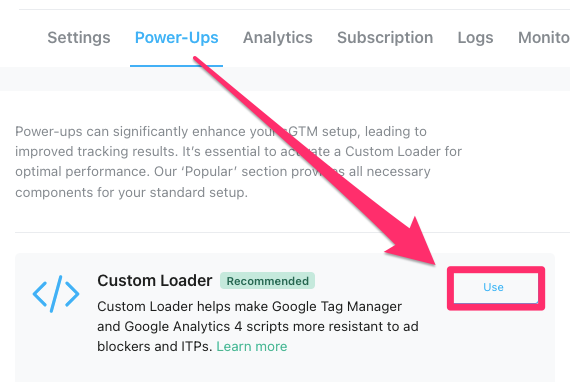Follow the green Learn more link

[252, 346]
